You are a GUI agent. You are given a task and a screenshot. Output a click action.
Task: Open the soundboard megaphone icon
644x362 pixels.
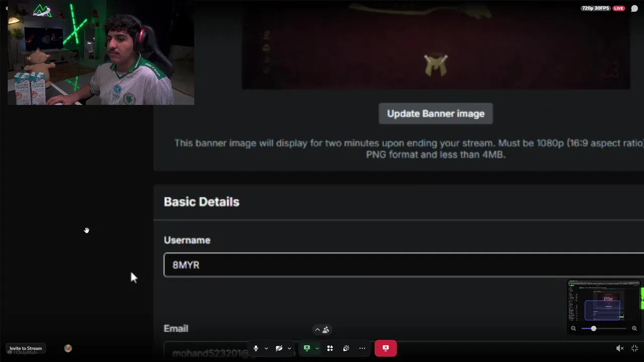point(346,348)
